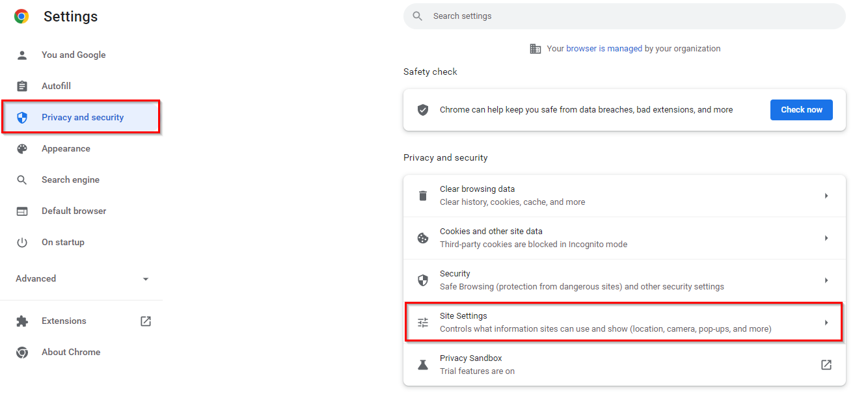Click the On startup power icon
The height and width of the screenshot is (400, 868).
22,243
